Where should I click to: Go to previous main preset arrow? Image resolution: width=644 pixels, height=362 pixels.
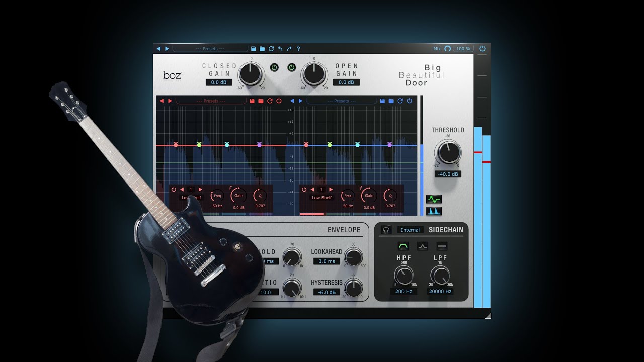[x=158, y=49]
